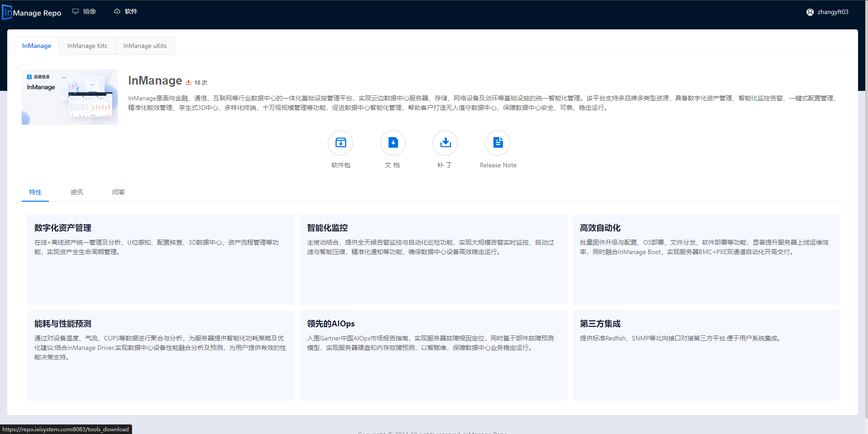Click the 补丁 patch download icon
Screen dimensions: 868x434
(445, 143)
